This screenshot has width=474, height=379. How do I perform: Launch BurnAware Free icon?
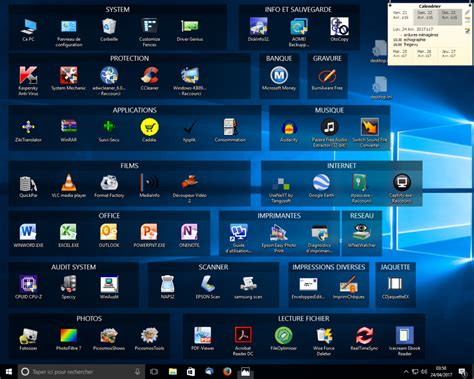click(327, 76)
